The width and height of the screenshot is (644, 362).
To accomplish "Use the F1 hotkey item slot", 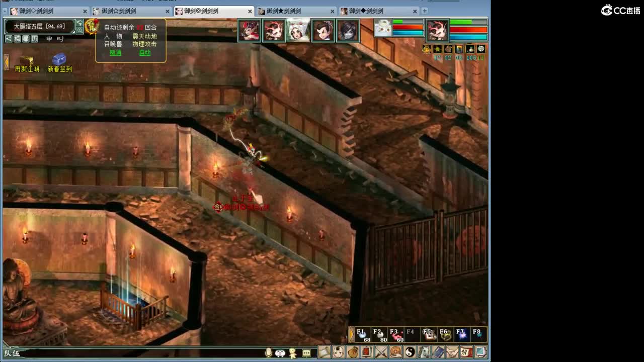I will [363, 335].
